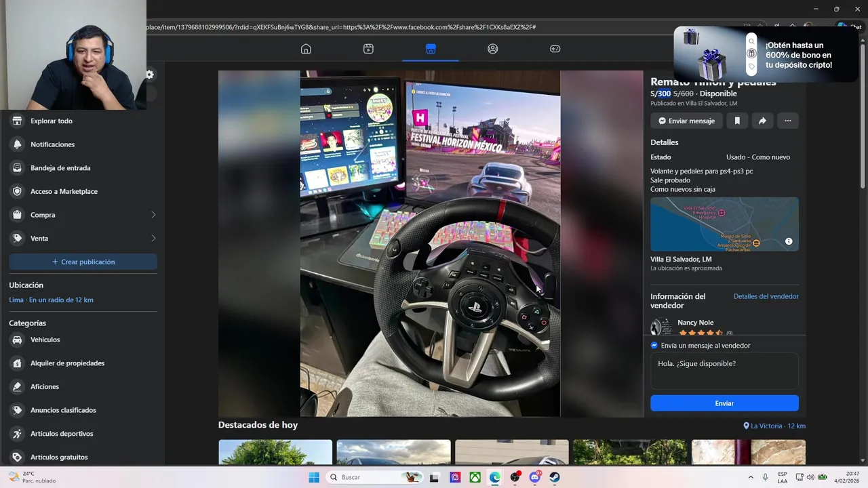Open the purple app icon in the taskbar

(x=455, y=477)
